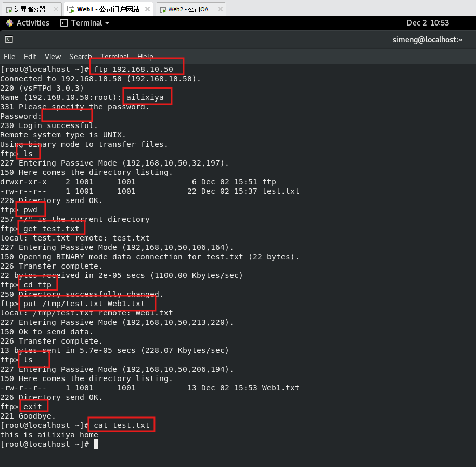Expand the Terminal app menu arrow
This screenshot has width=476, height=467.
click(x=107, y=23)
